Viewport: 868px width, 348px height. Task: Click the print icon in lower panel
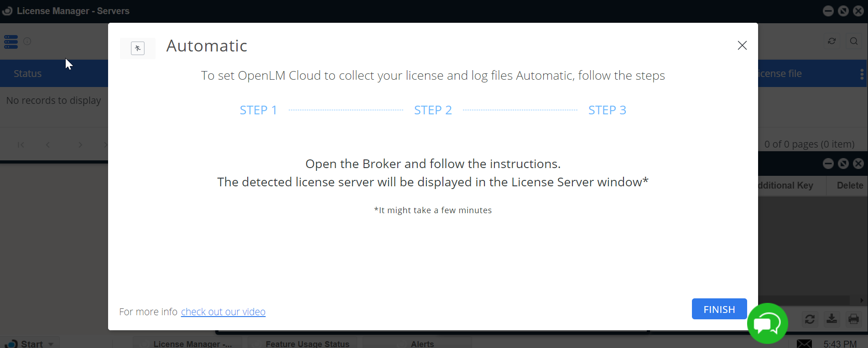[853, 319]
